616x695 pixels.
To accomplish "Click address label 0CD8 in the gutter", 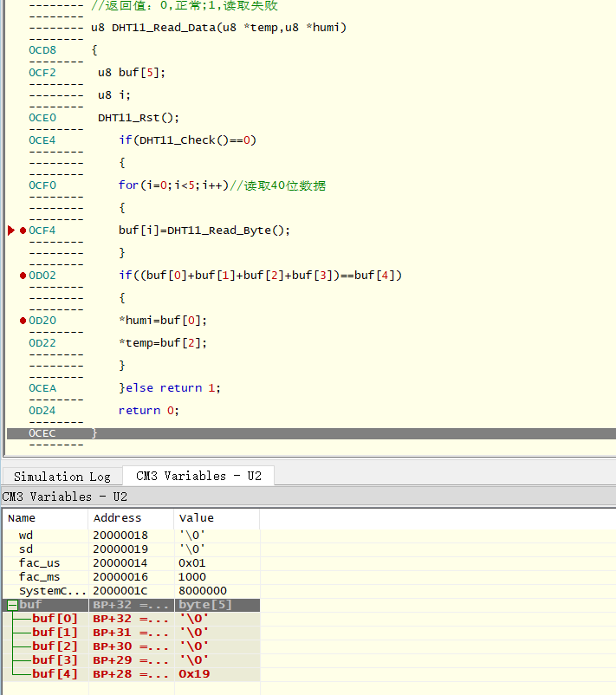I will click(42, 50).
